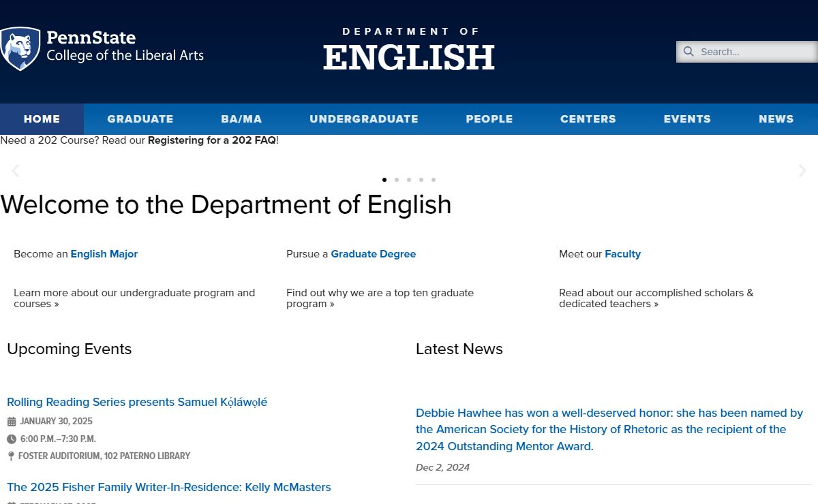Click the search magnifier icon
The width and height of the screenshot is (818, 504).
tap(688, 52)
